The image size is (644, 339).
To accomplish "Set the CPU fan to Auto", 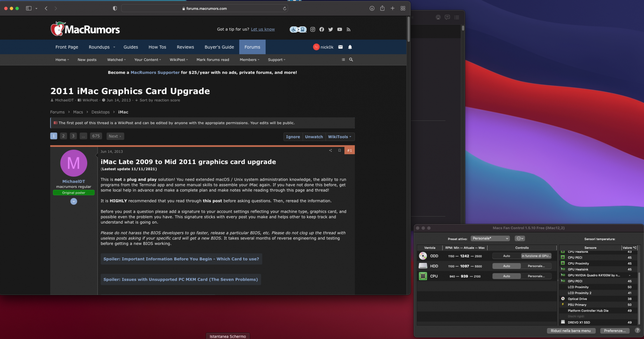I will [507, 276].
